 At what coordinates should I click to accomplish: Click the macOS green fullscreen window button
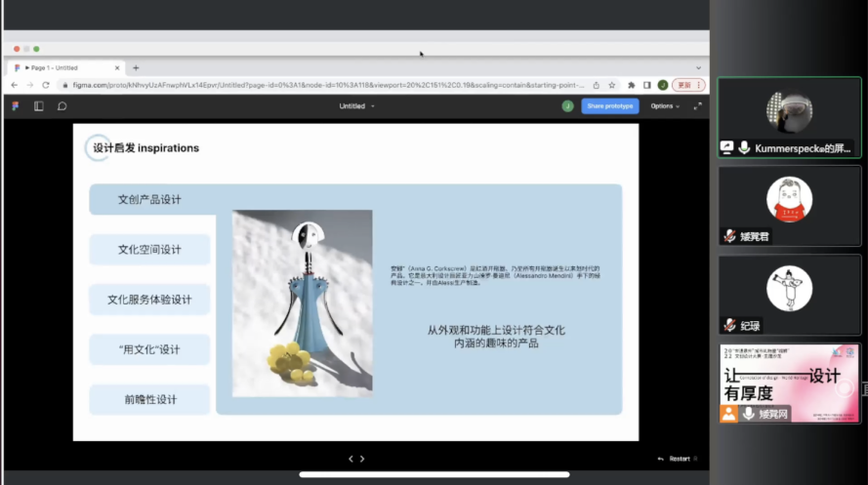[36, 49]
